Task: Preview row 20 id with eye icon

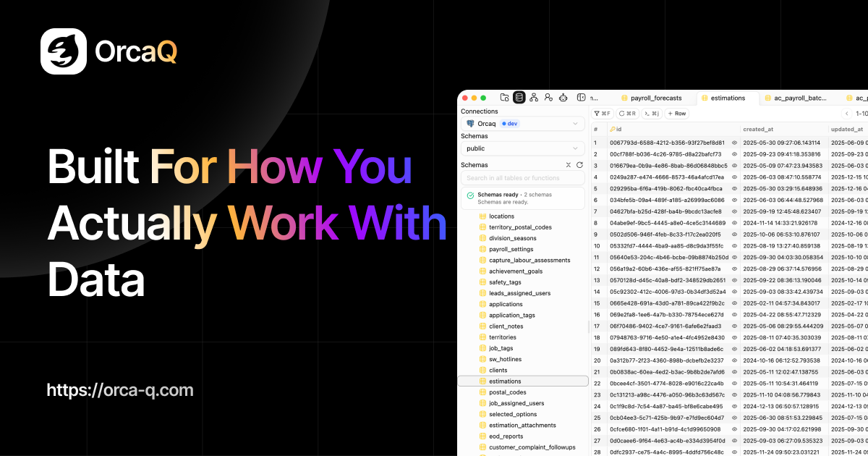Action: click(x=734, y=360)
